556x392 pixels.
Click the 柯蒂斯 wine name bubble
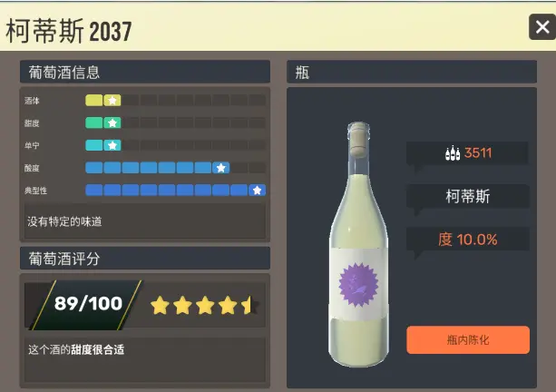468,196
